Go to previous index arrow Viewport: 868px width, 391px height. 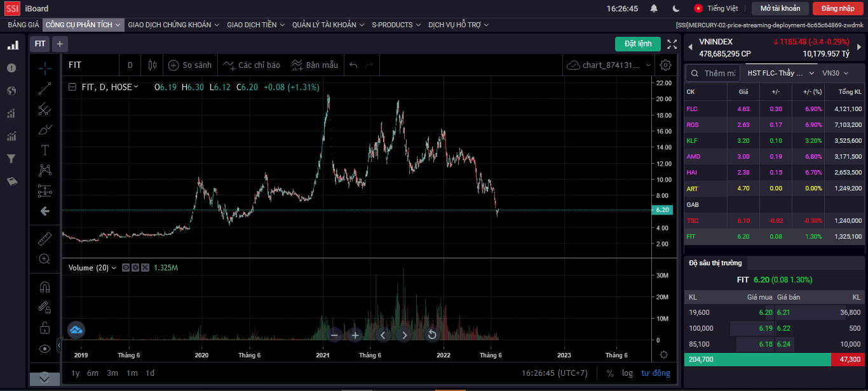691,47
